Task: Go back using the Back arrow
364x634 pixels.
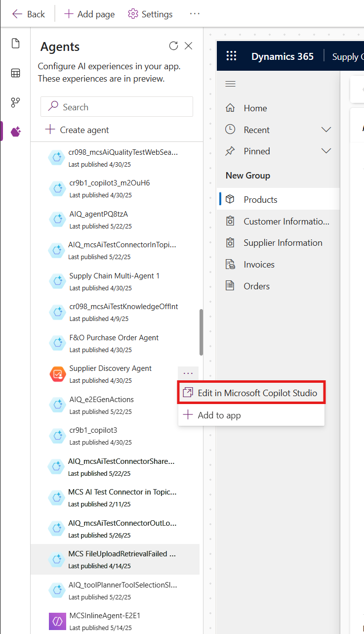Action: pos(29,14)
